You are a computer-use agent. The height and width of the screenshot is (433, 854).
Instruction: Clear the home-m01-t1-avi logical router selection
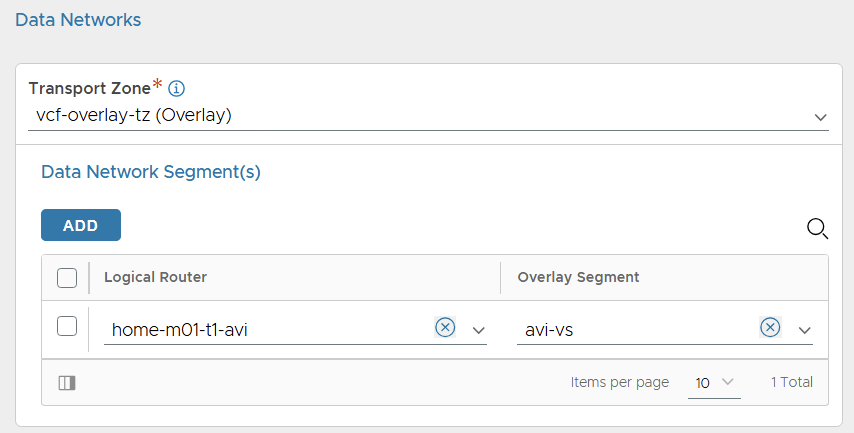tap(445, 327)
